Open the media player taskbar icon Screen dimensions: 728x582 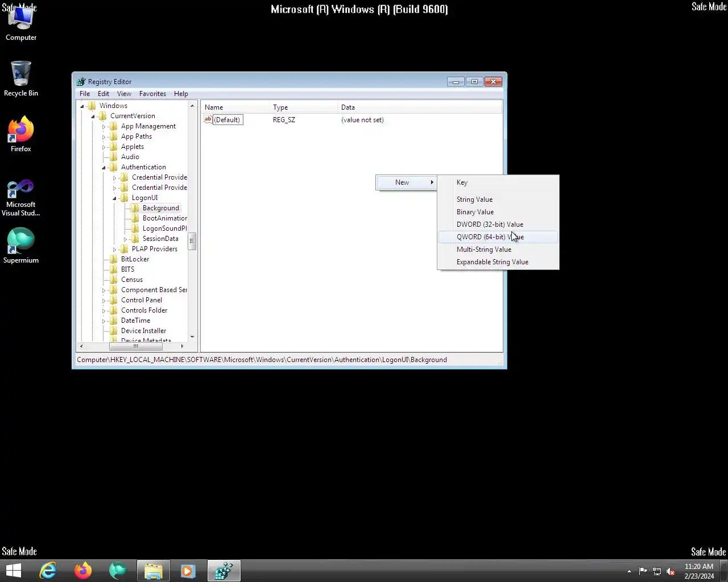pos(188,571)
